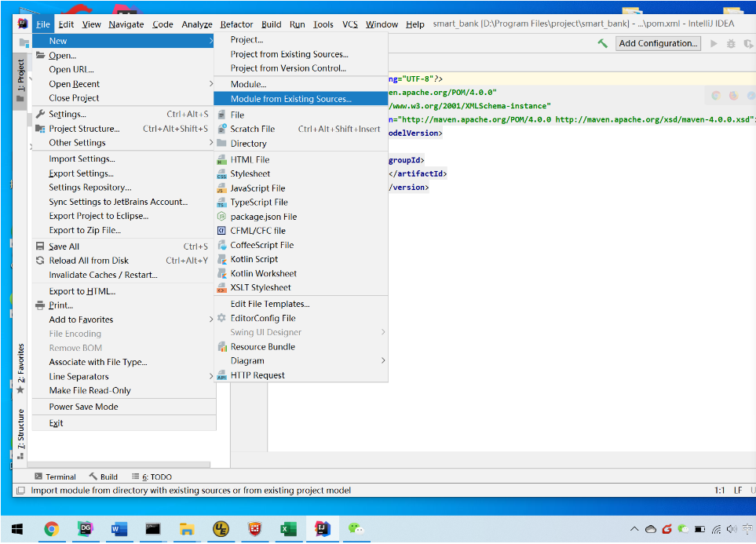Choose Export Project to Eclipse
Viewport: 756px width, 544px height.
pyautogui.click(x=124, y=216)
